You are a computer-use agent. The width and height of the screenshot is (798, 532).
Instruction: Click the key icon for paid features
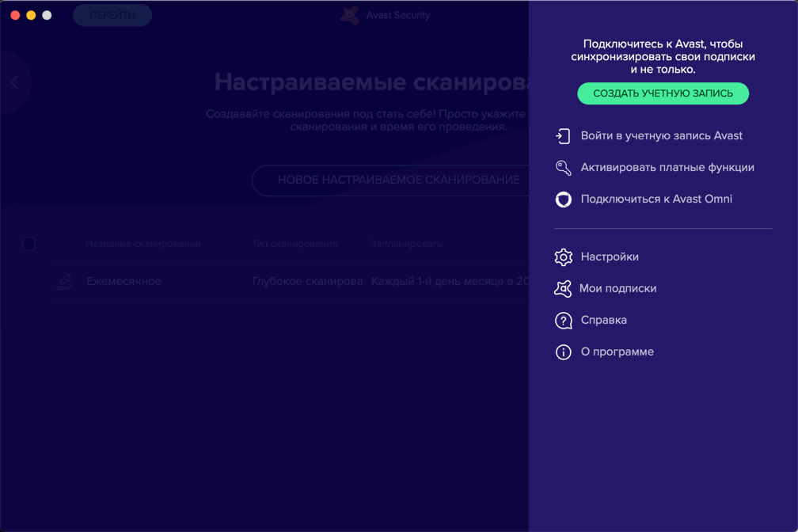[563, 168]
